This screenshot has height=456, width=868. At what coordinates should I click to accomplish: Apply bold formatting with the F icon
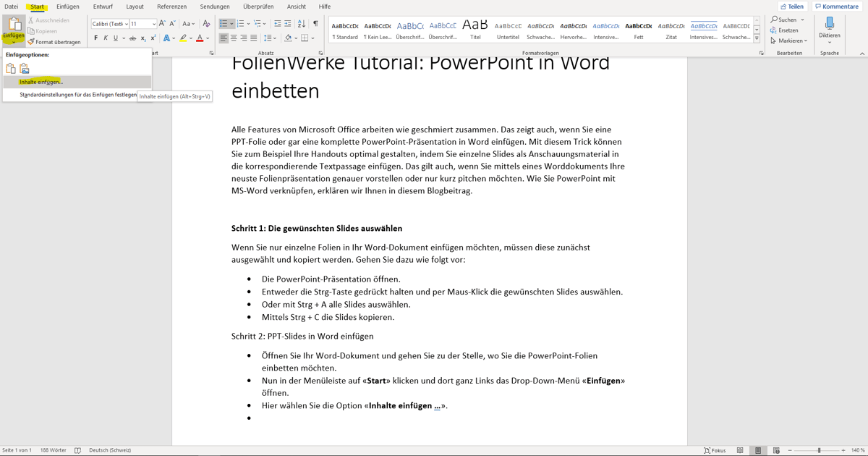(x=96, y=37)
